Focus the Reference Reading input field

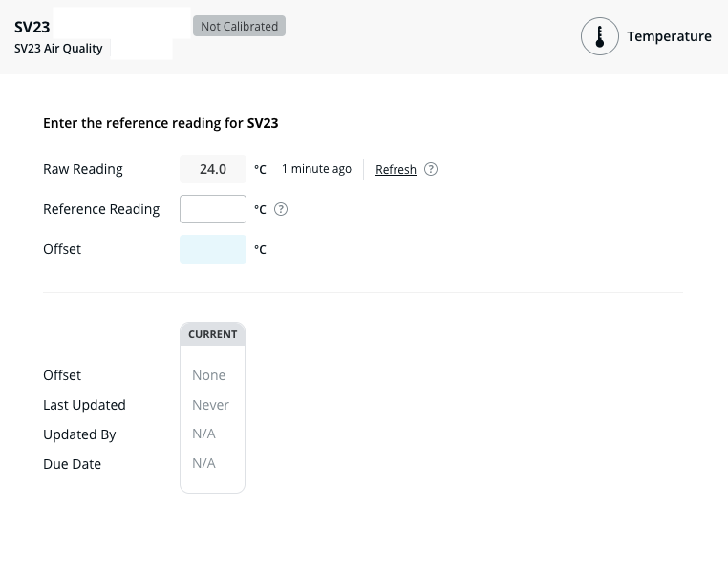point(213,209)
